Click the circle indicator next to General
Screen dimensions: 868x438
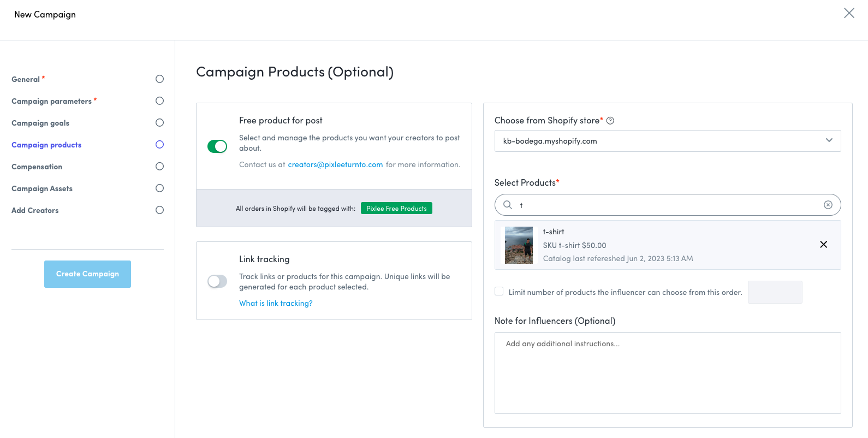coord(159,79)
